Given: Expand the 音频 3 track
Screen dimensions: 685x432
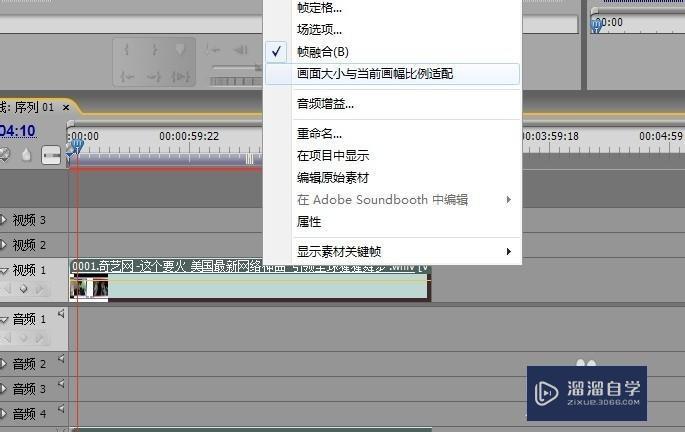Looking at the screenshot, I should coord(3,388).
